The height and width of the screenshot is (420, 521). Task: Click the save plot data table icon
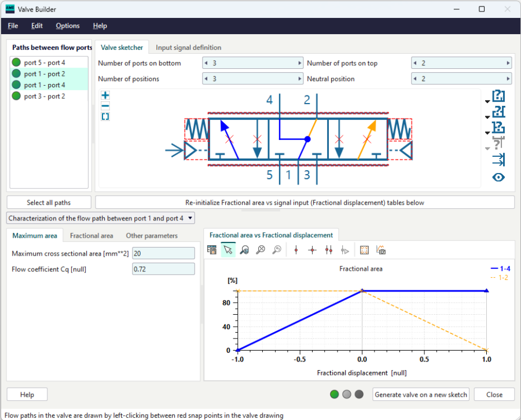pos(212,250)
